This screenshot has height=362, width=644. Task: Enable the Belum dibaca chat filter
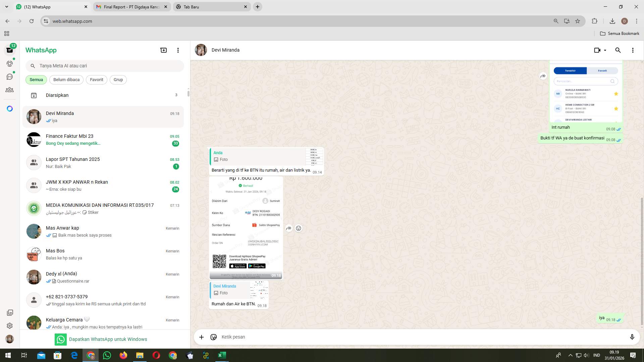(66, 79)
